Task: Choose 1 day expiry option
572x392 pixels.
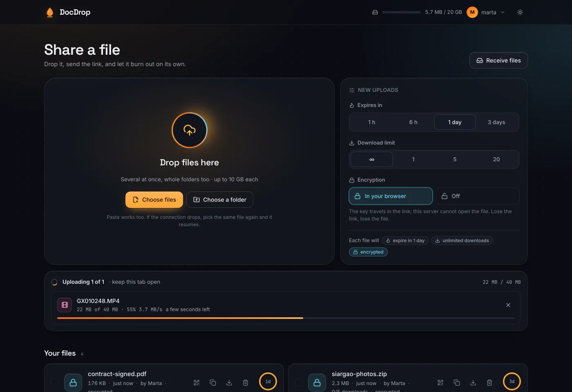Action: click(x=455, y=122)
